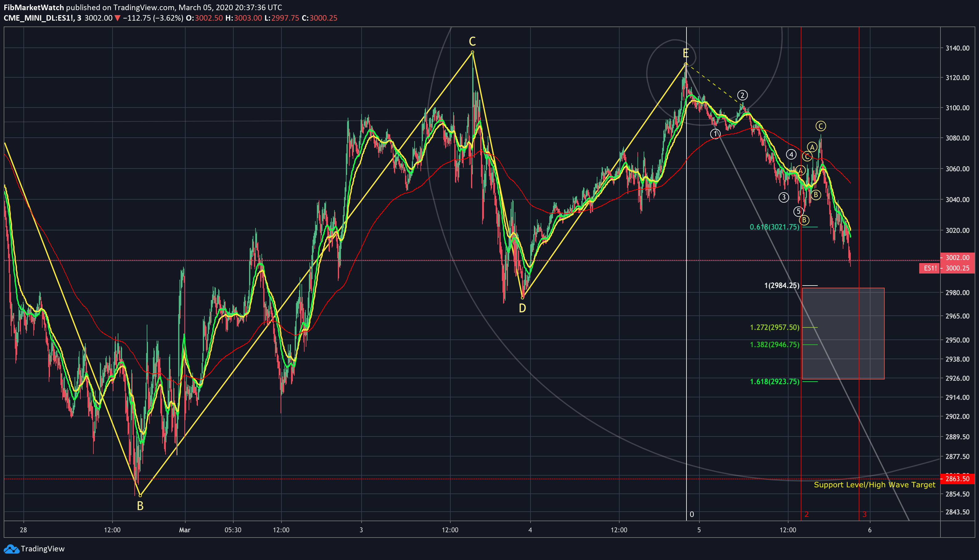This screenshot has height=560, width=979.
Task: Click the circled white number 5 marker
Action: [x=798, y=211]
